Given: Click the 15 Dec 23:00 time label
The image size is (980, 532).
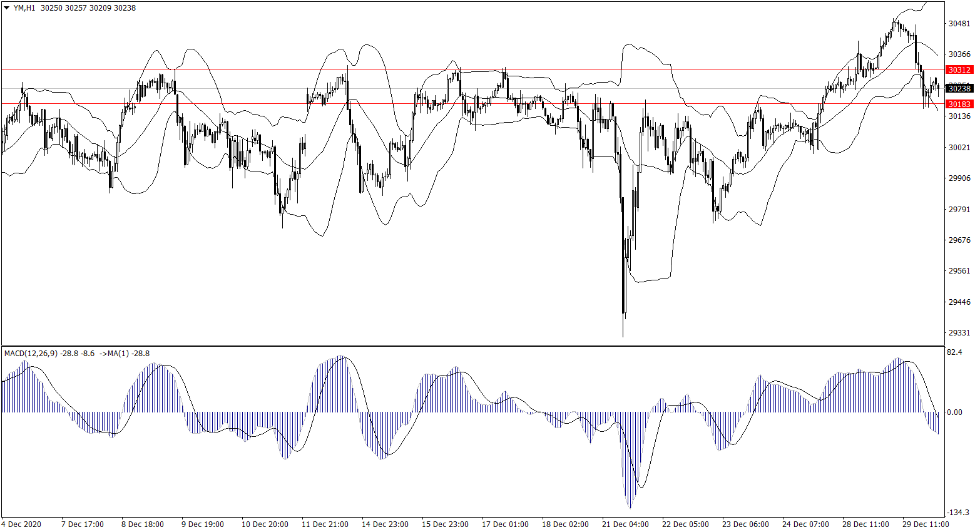Looking at the screenshot, I should click(x=445, y=524).
